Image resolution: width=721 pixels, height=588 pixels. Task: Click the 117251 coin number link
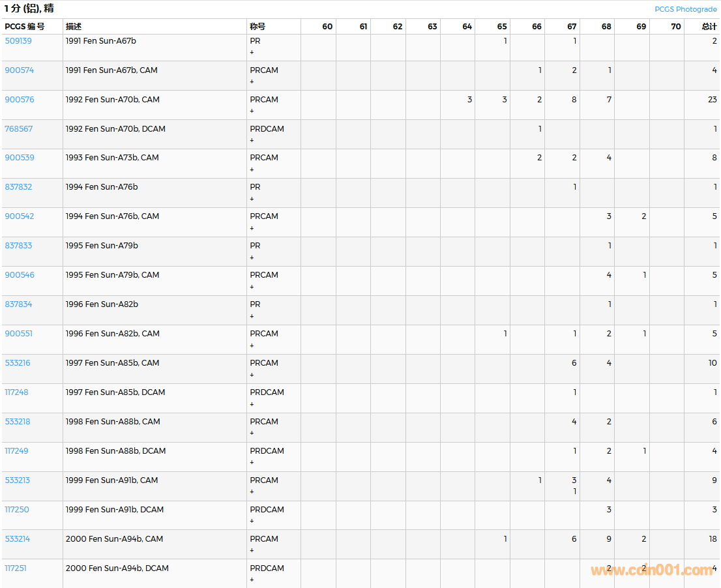16,568
